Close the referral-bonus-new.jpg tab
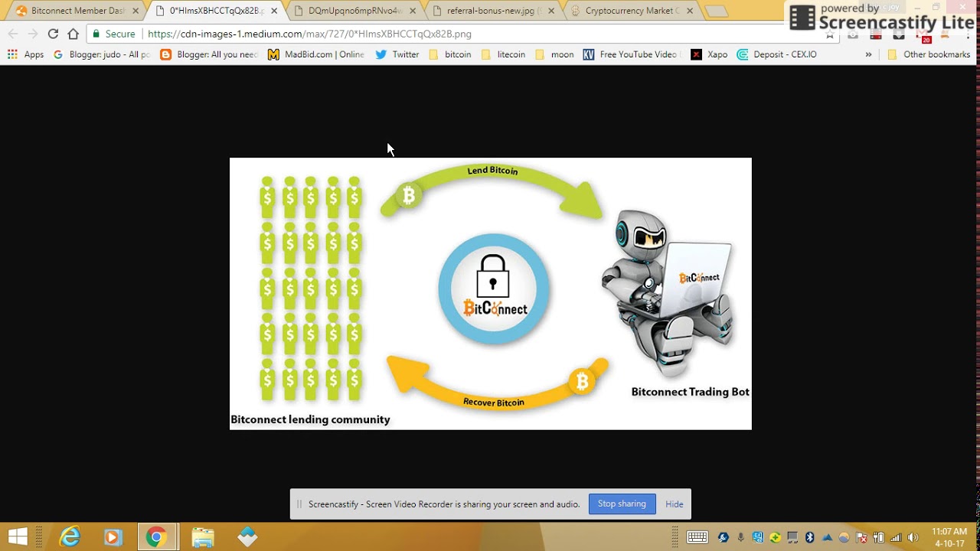The width and height of the screenshot is (980, 551). 551,11
